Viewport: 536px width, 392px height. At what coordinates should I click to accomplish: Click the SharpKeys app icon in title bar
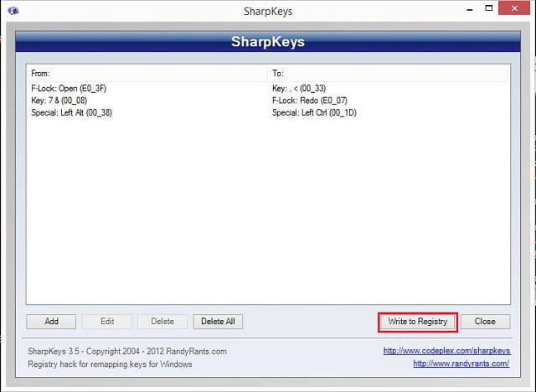click(13, 11)
